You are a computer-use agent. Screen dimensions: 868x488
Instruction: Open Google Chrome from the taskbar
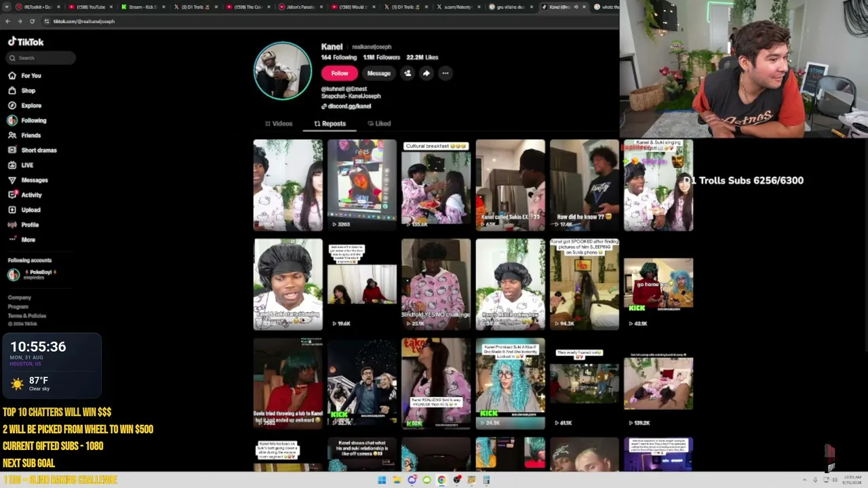point(441,481)
